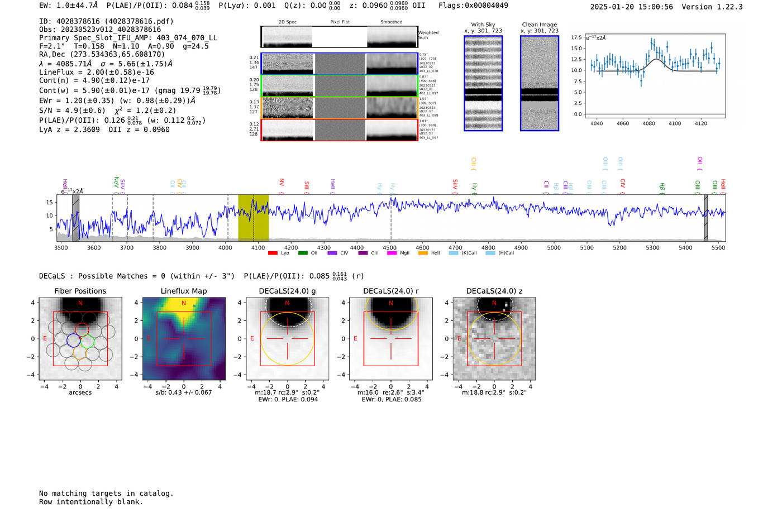This screenshot has width=782, height=532.
Task: Select the CIV legend color swatch
Action: 332,253
